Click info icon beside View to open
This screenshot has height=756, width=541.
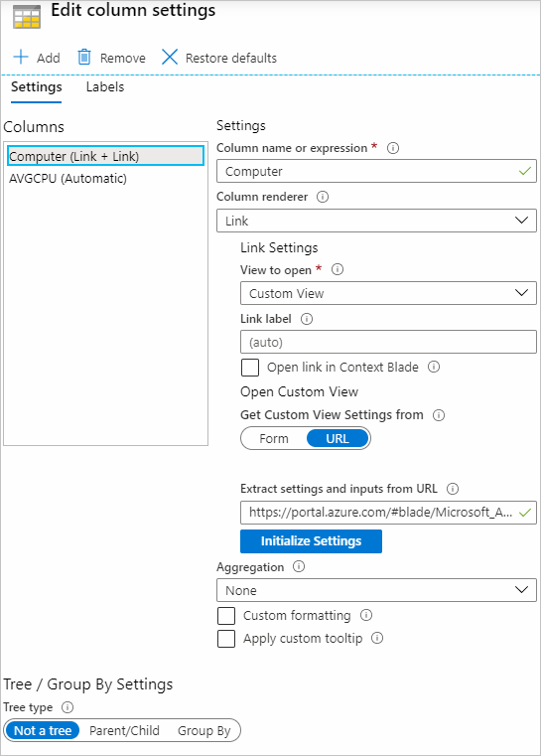coord(338,269)
